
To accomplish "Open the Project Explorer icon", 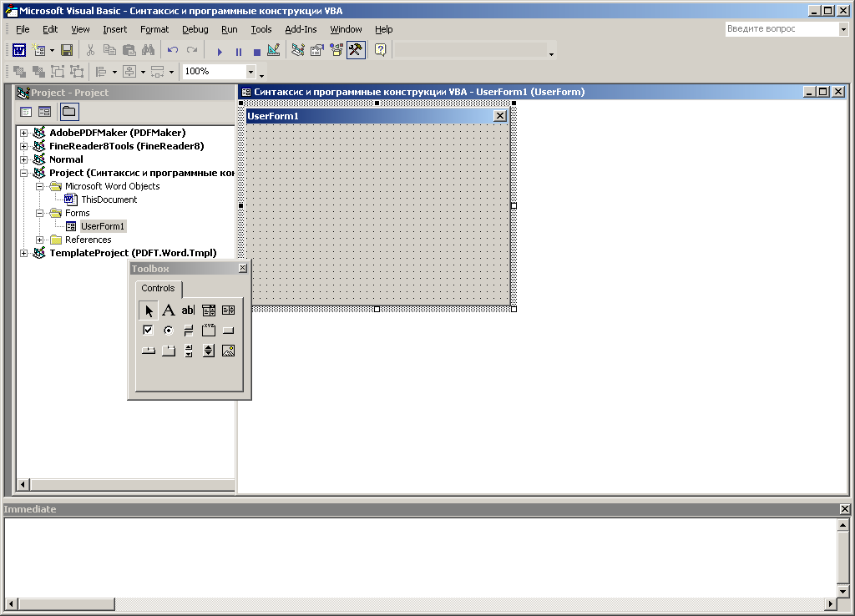I will coord(298,51).
